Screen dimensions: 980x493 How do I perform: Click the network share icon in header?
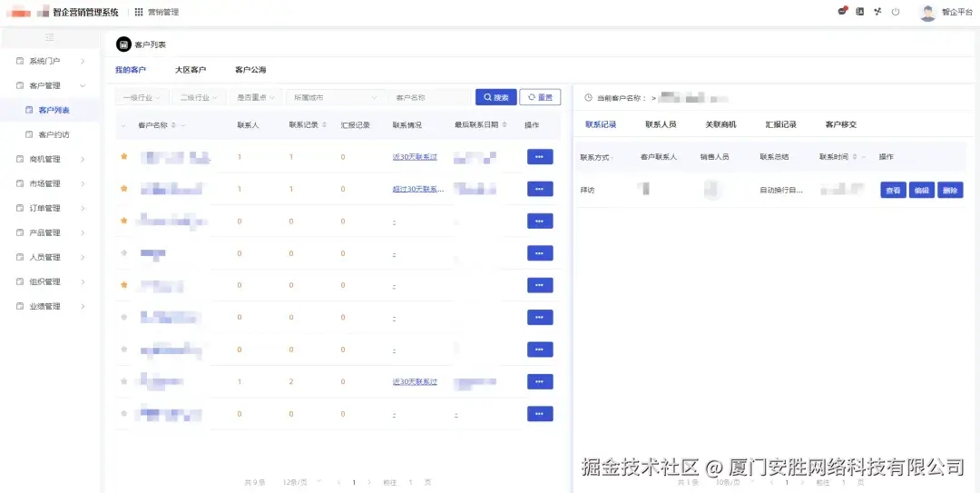pos(877,11)
